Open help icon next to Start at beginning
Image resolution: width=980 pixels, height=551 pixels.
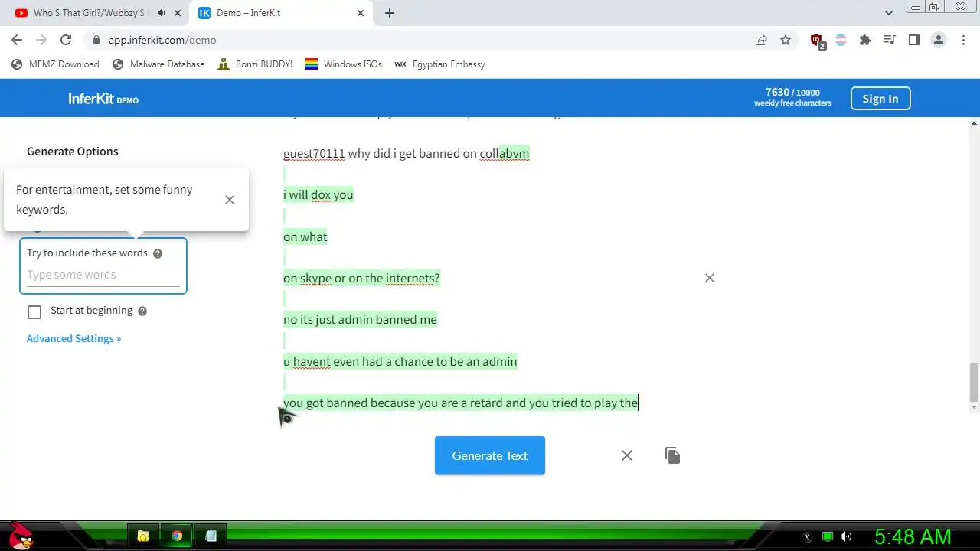point(142,311)
